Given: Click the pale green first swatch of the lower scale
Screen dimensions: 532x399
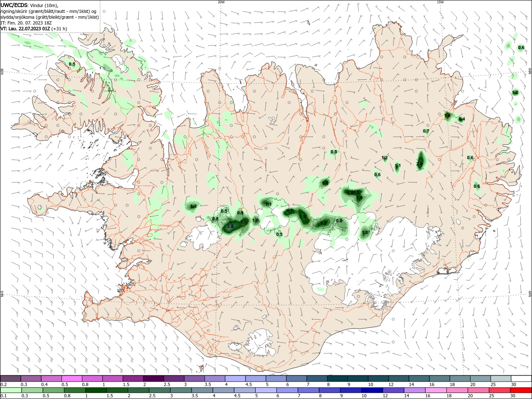Looking at the screenshot, I should click(x=11, y=390).
